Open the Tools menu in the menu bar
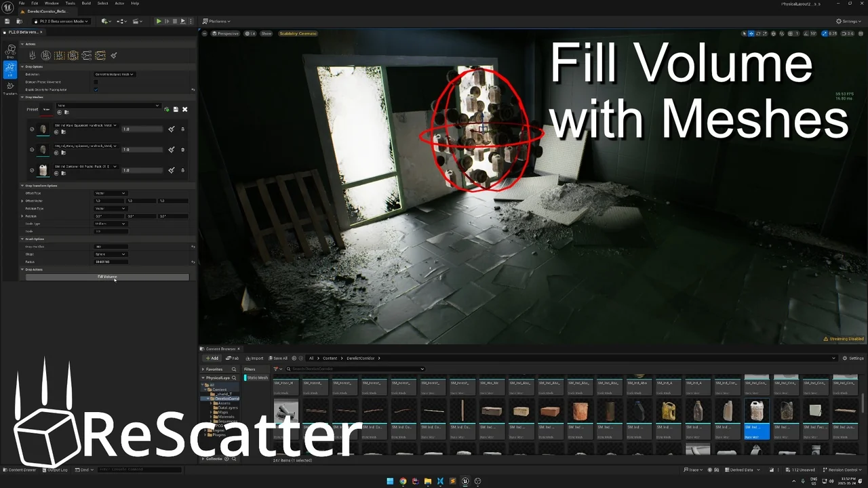868x488 pixels. [x=70, y=3]
